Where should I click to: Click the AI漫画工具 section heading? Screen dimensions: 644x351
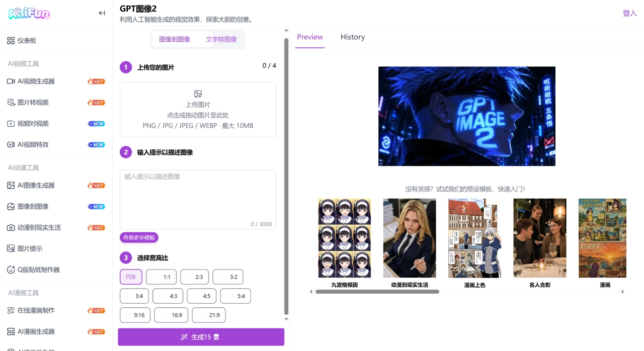[x=23, y=293]
